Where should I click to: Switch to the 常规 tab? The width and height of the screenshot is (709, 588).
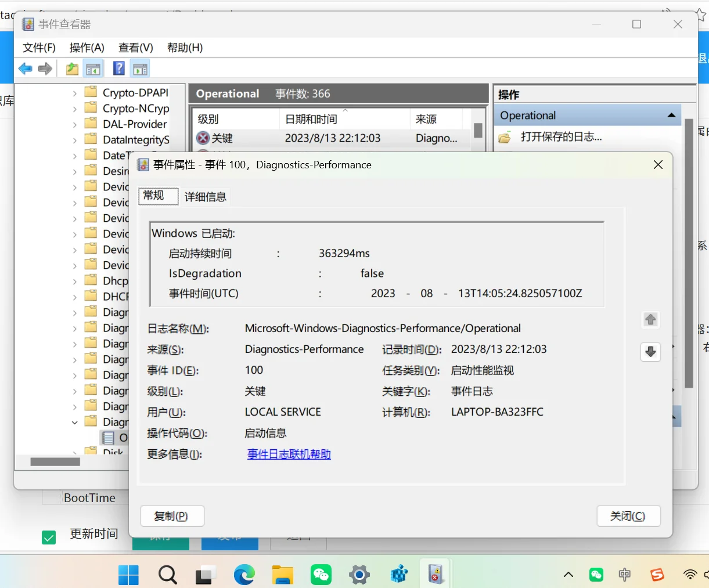coord(158,196)
